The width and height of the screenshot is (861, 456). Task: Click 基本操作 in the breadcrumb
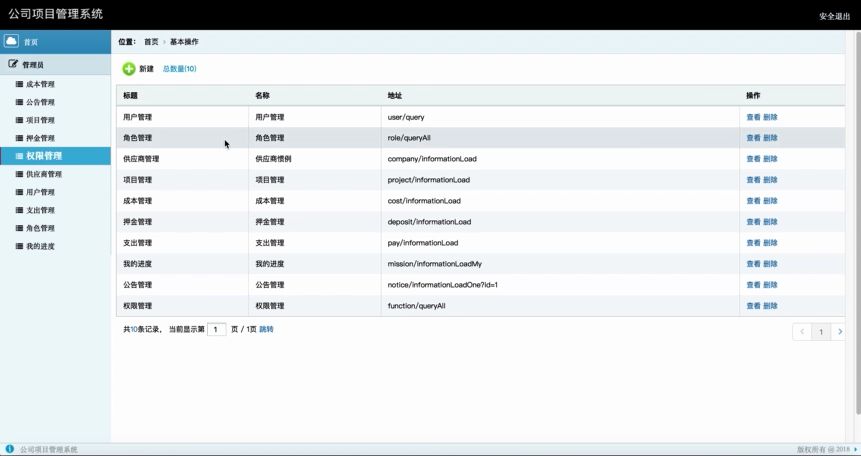184,42
